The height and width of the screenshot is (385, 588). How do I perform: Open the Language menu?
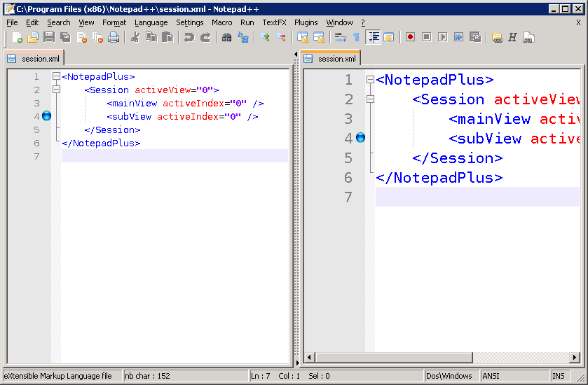(151, 22)
